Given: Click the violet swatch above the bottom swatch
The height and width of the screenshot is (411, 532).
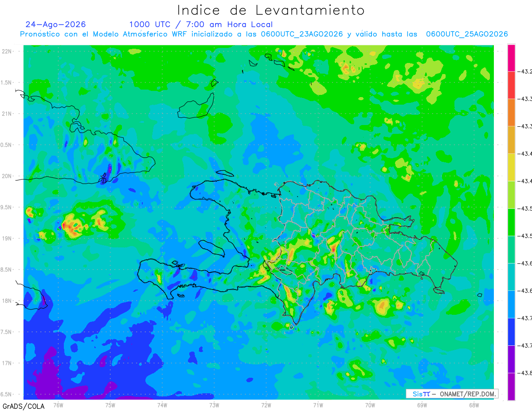Looking at the screenshot, I should click(x=511, y=359).
